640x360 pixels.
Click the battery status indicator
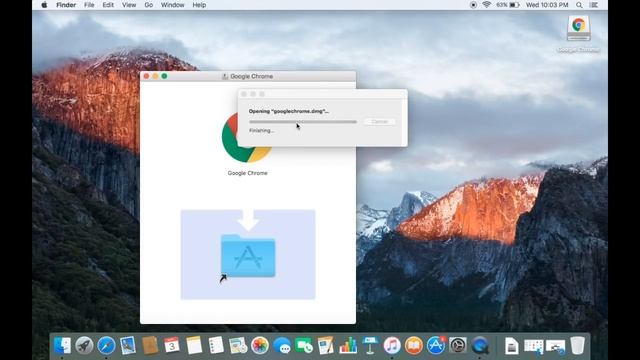pos(508,5)
